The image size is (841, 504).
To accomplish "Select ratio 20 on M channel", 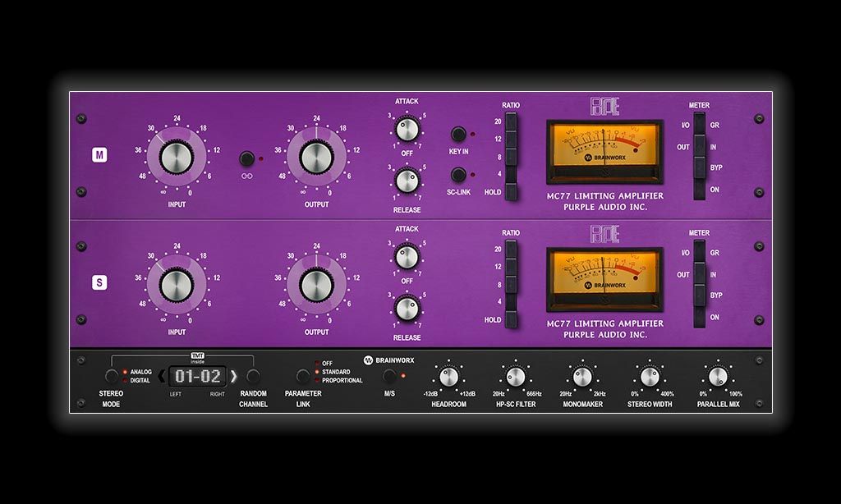I will click(x=511, y=121).
